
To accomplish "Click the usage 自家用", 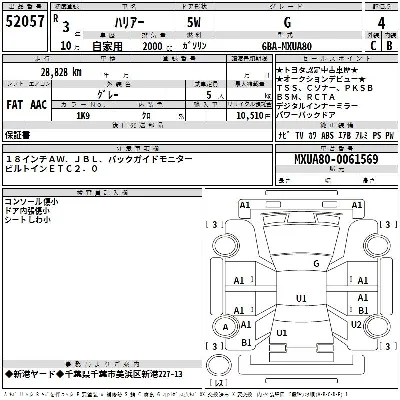I will 107,46.
